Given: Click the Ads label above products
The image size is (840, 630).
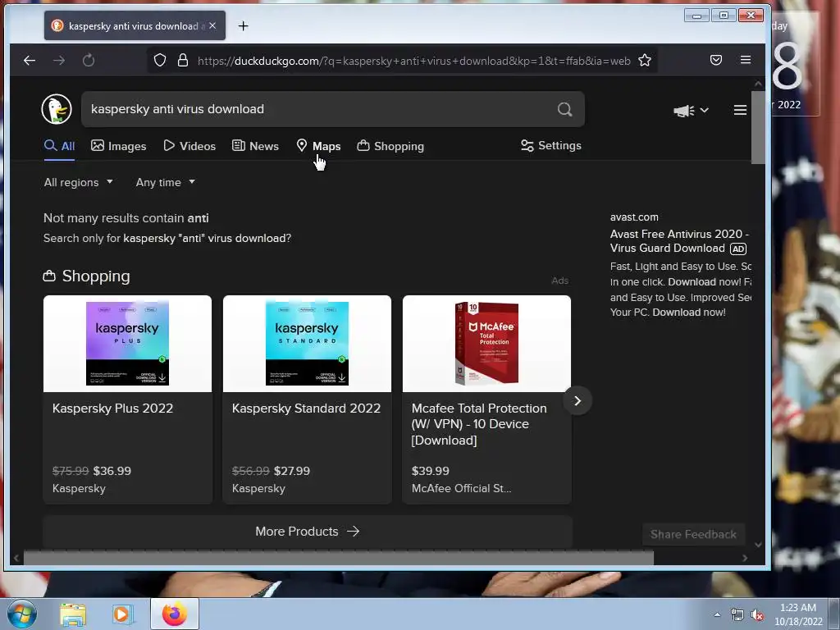Looking at the screenshot, I should [x=559, y=281].
